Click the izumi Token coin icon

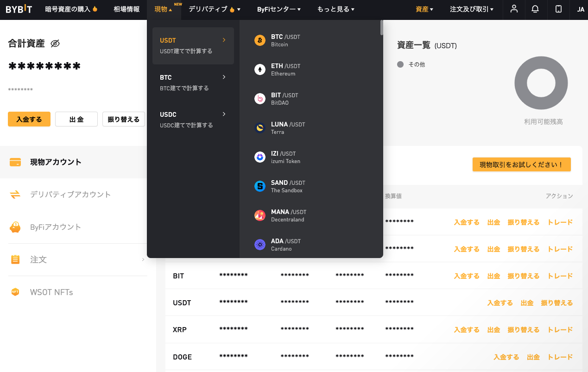point(260,157)
